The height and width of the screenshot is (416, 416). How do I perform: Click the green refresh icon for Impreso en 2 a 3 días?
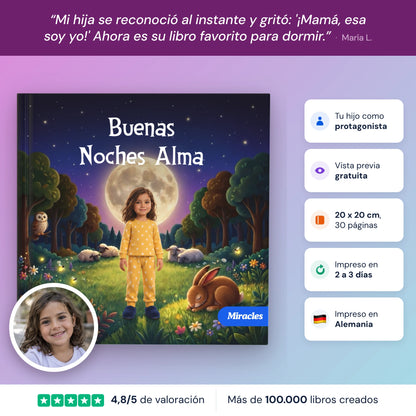pyautogui.click(x=320, y=269)
